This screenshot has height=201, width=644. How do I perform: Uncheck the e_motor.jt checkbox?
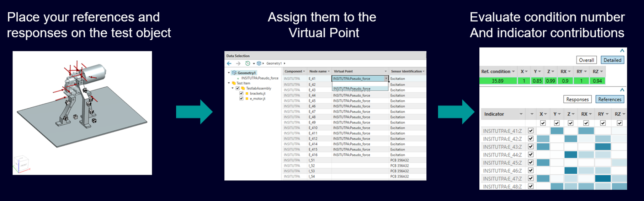pos(241,99)
